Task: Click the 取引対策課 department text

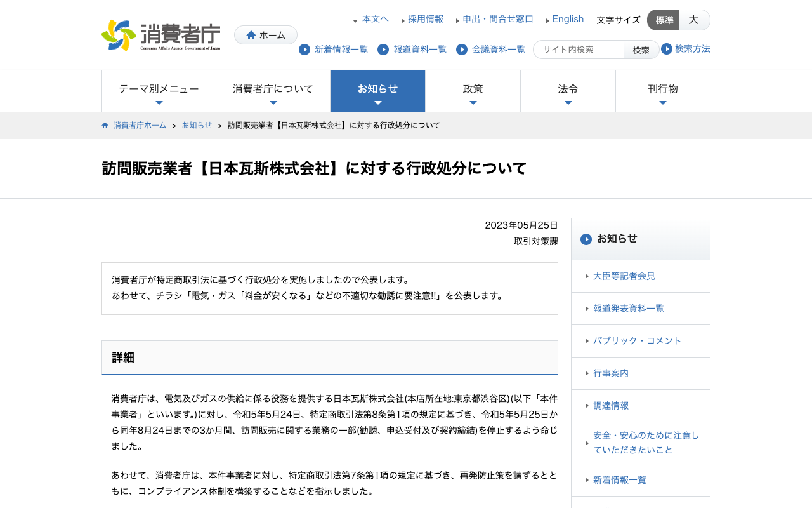Action: [536, 241]
